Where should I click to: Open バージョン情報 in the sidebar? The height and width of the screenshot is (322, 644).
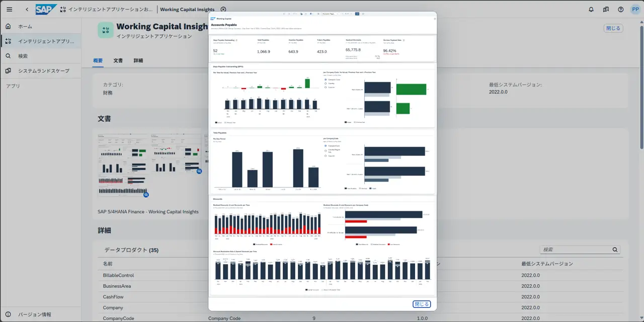(x=34, y=314)
